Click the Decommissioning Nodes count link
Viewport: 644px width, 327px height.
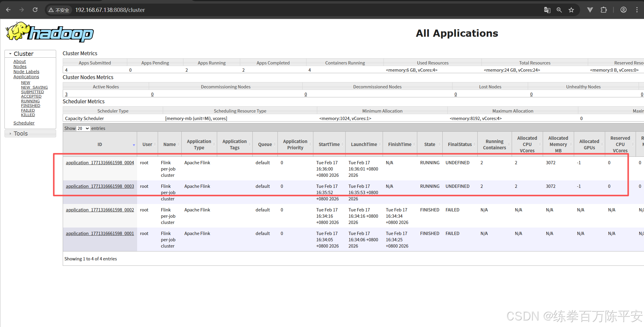(152, 94)
